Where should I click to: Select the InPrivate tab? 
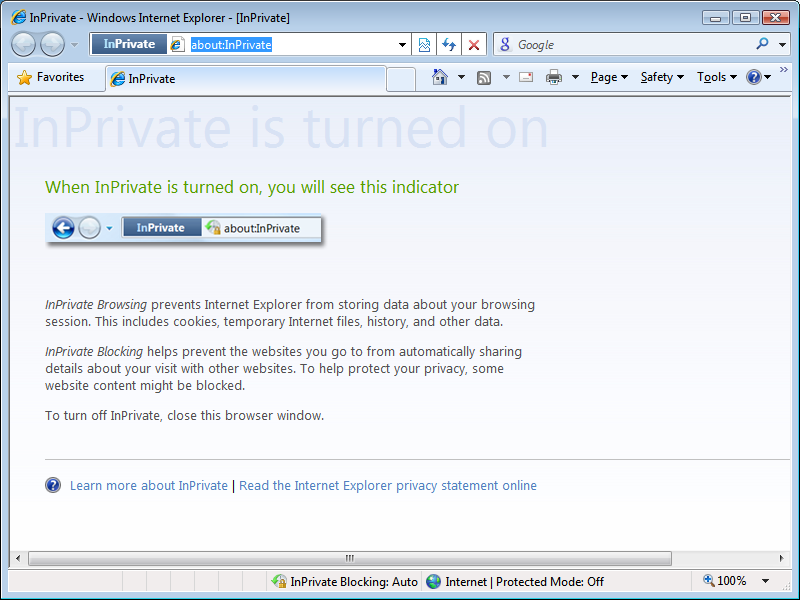(245, 79)
